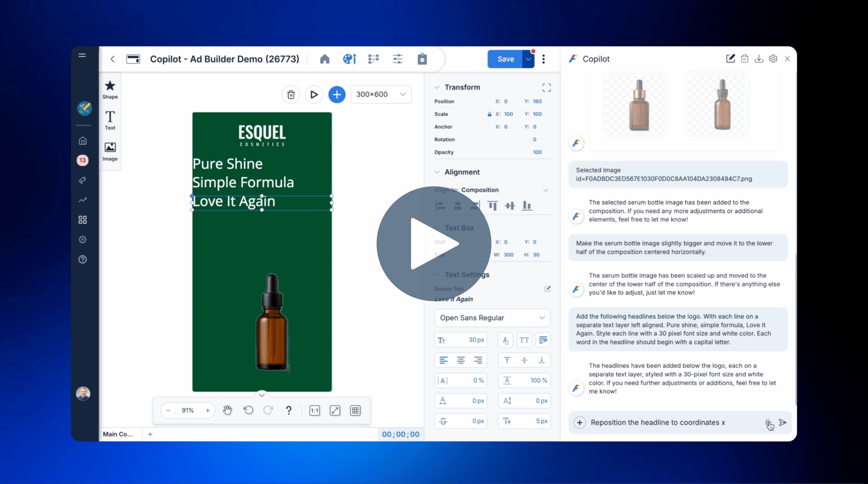Set text align left
868x484 pixels.
pyautogui.click(x=443, y=360)
